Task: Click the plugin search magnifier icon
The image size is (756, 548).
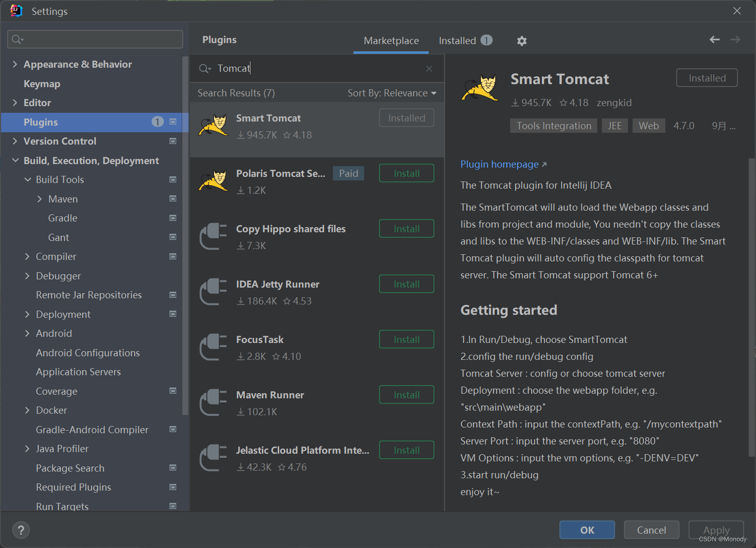Action: [205, 69]
